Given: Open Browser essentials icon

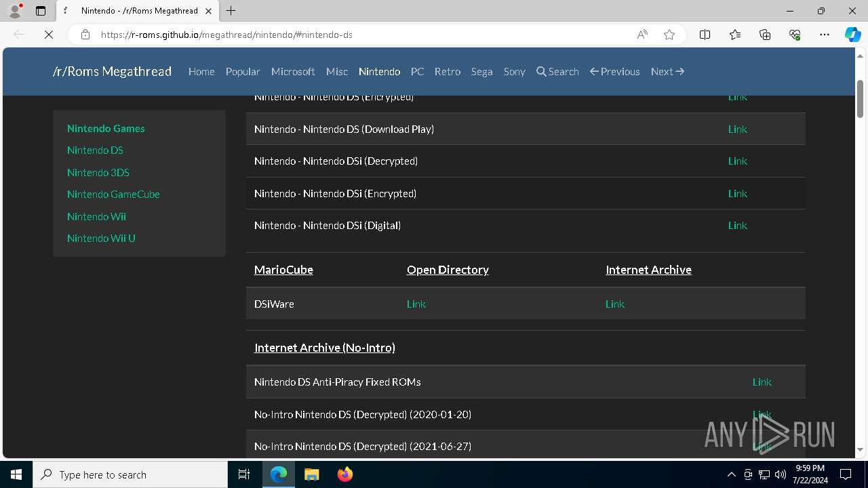Looking at the screenshot, I should [x=795, y=35].
